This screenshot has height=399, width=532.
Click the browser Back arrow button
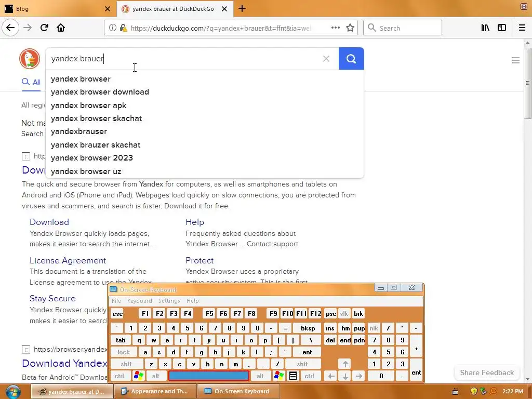click(x=10, y=28)
